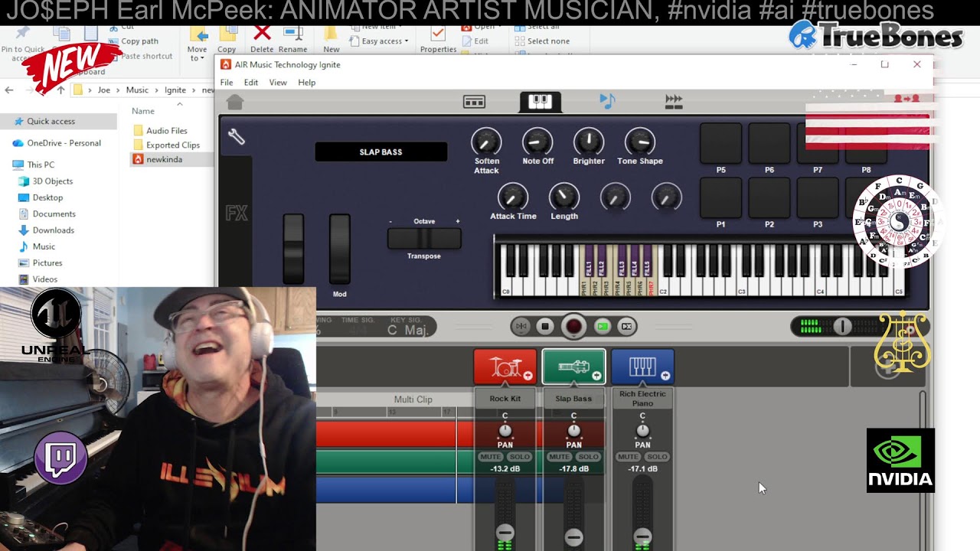Open the Ignite File menu
Image resolution: width=980 pixels, height=551 pixels.
227,83
